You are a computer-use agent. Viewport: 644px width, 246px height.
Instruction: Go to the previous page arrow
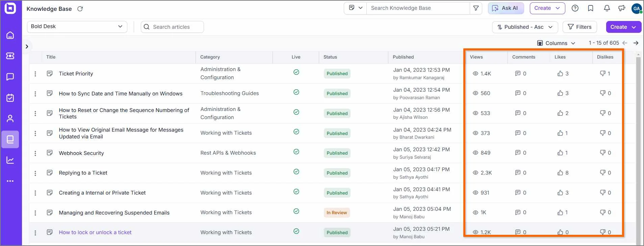[625, 43]
